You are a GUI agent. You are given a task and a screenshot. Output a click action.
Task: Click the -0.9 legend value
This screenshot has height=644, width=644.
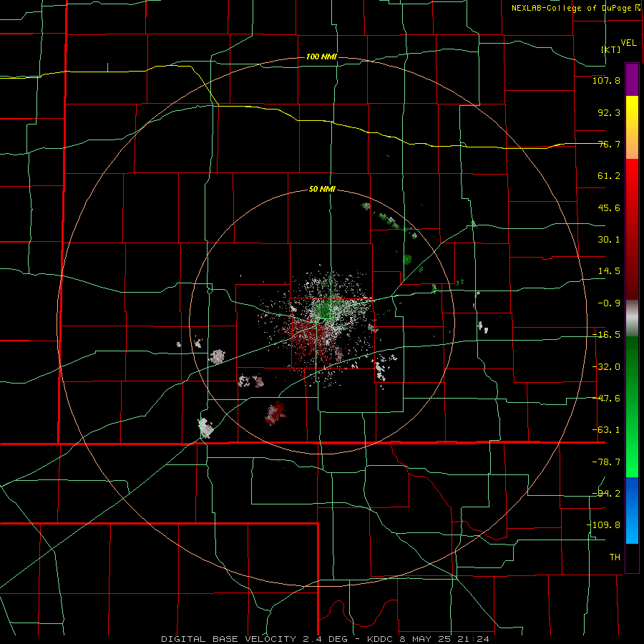click(x=609, y=303)
